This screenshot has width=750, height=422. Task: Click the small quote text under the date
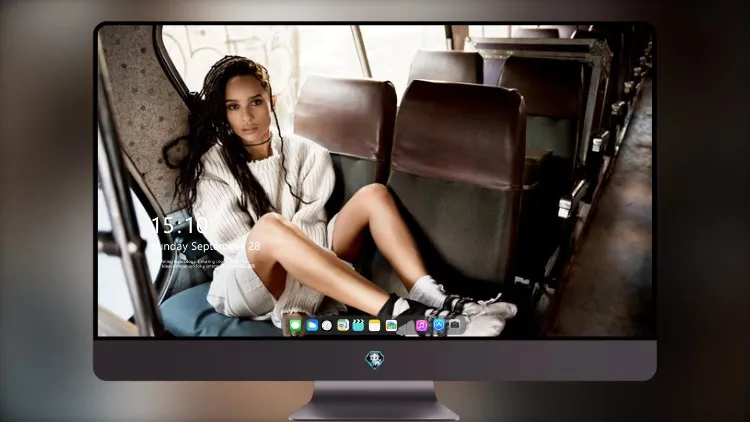coord(206,264)
